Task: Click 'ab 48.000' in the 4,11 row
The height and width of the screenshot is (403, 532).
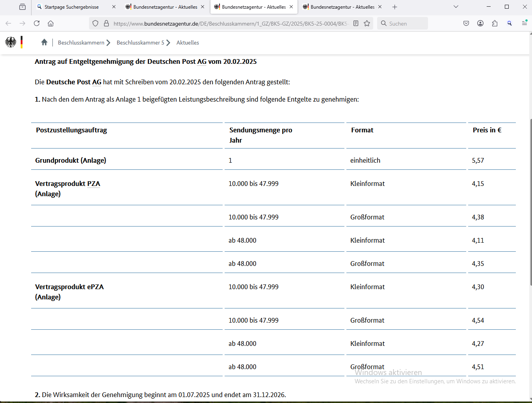Action: [242, 240]
